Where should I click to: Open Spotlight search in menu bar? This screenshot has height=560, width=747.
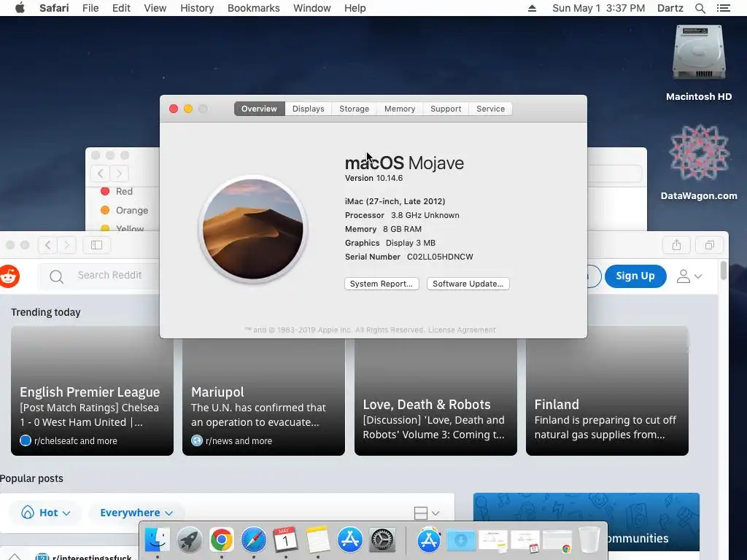pyautogui.click(x=700, y=8)
